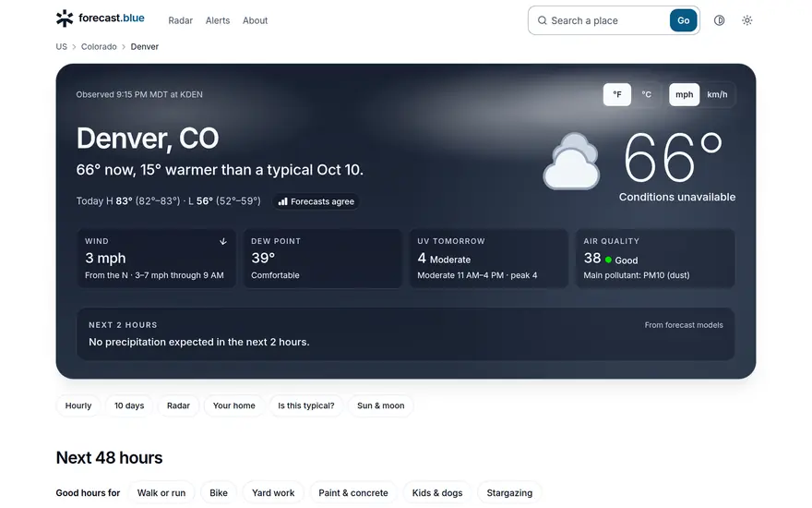
Task: Click the Next 2 Hours precipitation panel
Action: 405,333
